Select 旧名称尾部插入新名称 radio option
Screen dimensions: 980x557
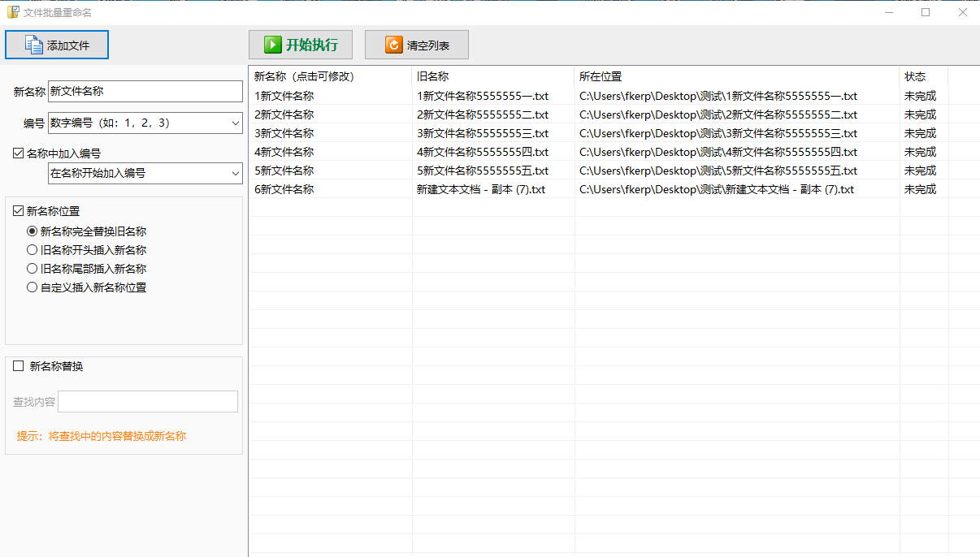[x=33, y=269]
